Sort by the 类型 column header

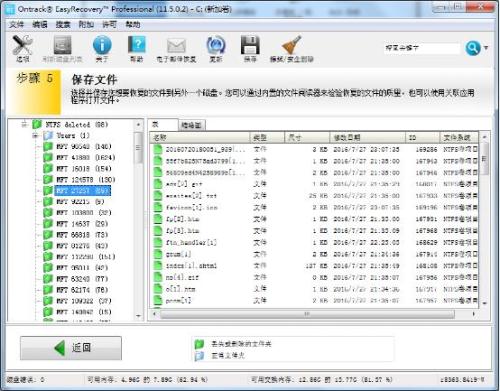tap(267, 137)
